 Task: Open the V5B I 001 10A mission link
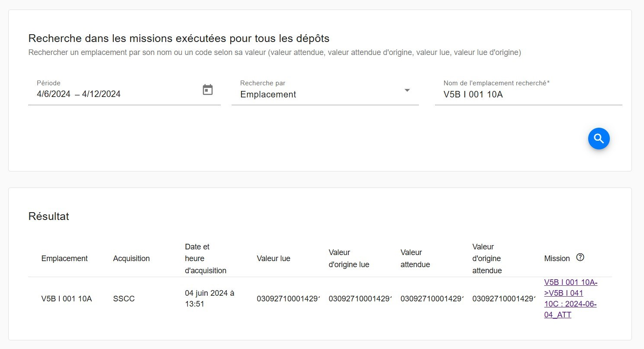[570, 298]
